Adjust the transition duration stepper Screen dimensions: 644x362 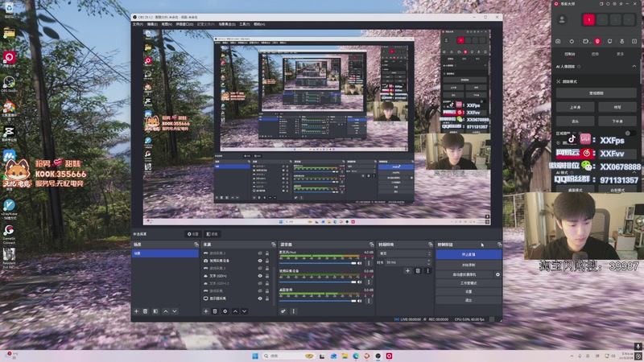point(429,262)
